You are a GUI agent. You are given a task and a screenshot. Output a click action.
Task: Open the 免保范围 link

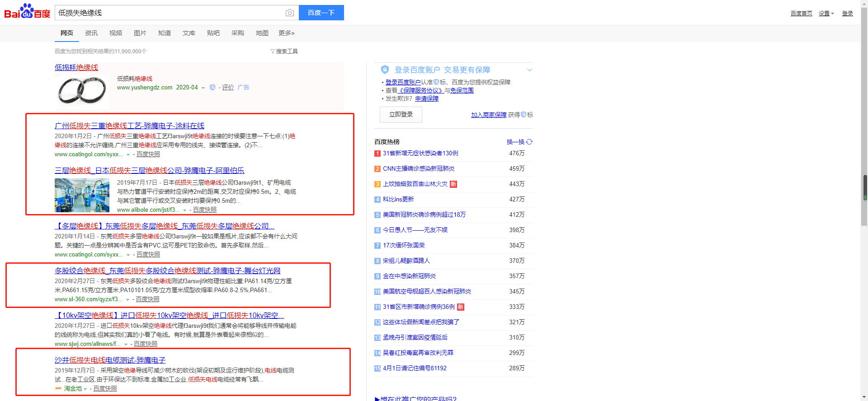tap(462, 90)
